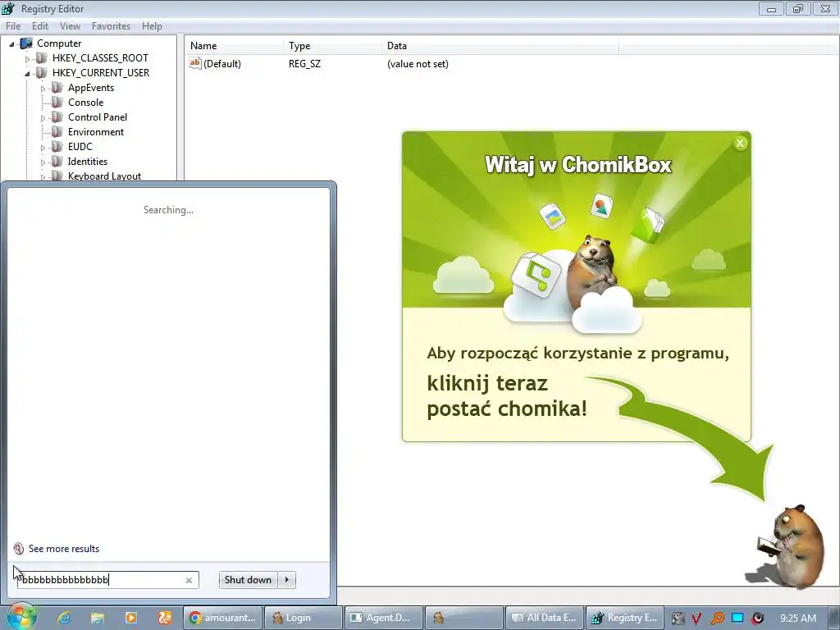This screenshot has height=630, width=840.
Task: Click the blue monitor tray icon
Action: coord(737,618)
